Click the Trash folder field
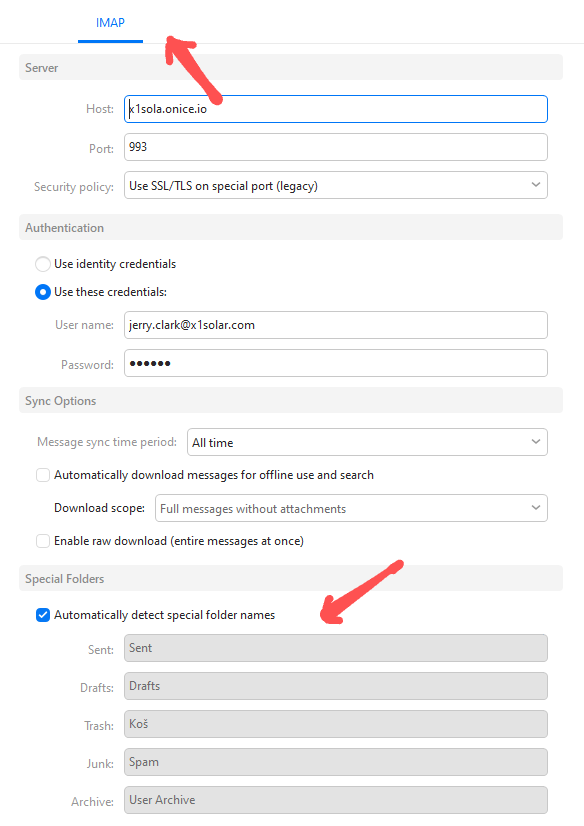 [336, 724]
